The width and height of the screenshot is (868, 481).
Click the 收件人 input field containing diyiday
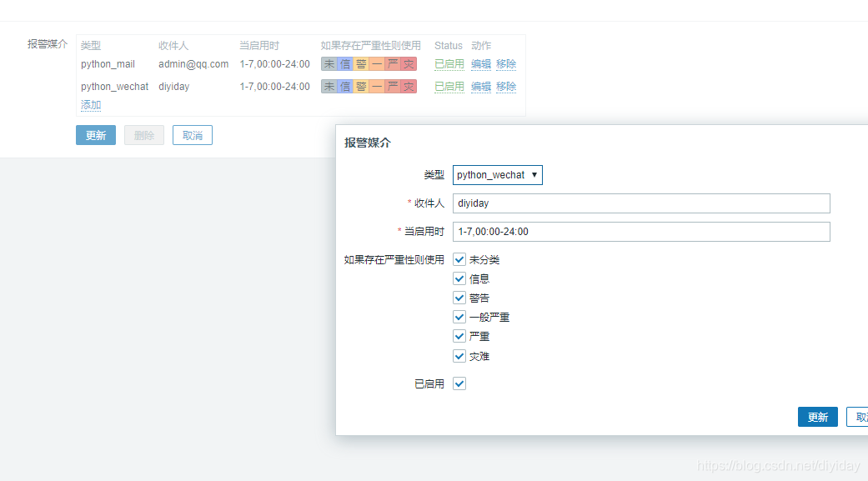coord(640,203)
